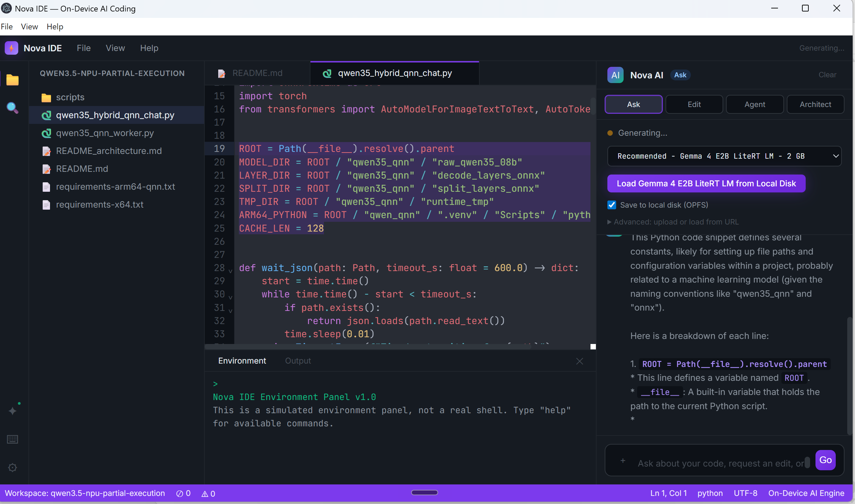Click the chat prompt input field

721,463
